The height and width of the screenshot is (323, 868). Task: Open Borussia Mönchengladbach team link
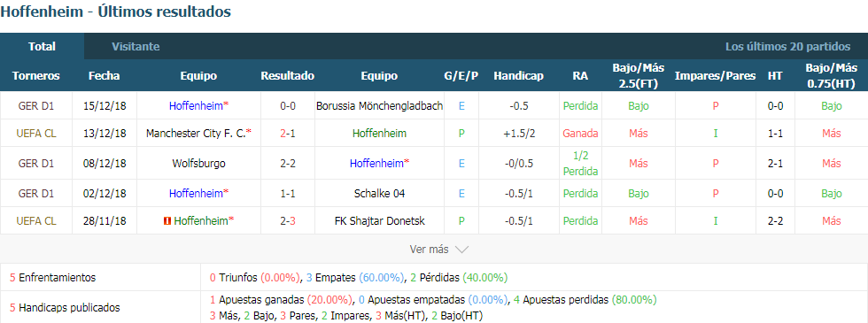click(x=379, y=105)
